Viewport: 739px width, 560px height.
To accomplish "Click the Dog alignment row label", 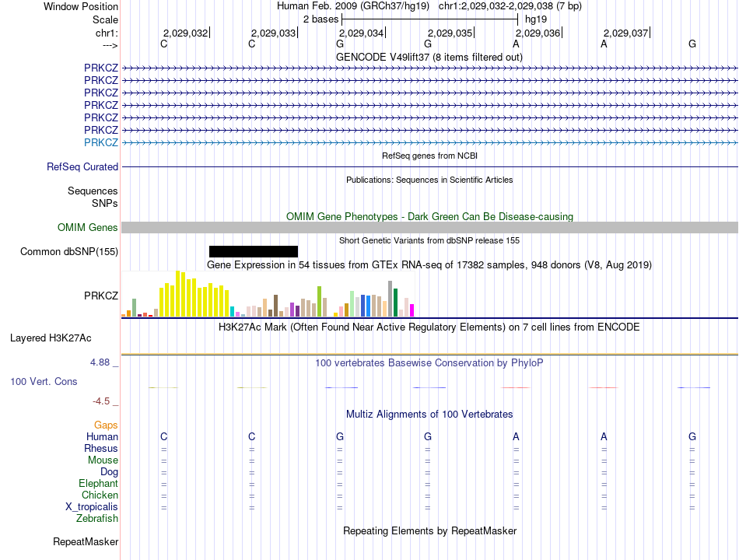I will pos(109,472).
